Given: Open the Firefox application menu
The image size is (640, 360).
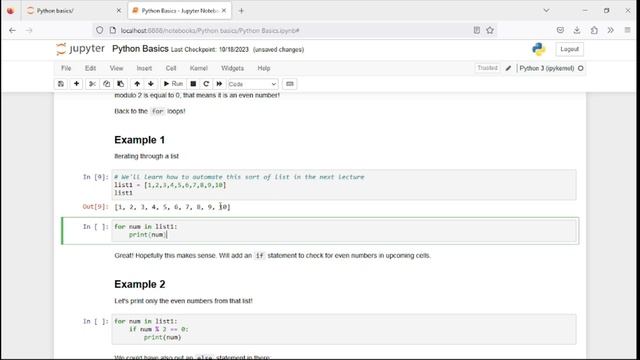Looking at the screenshot, I should 627,30.
